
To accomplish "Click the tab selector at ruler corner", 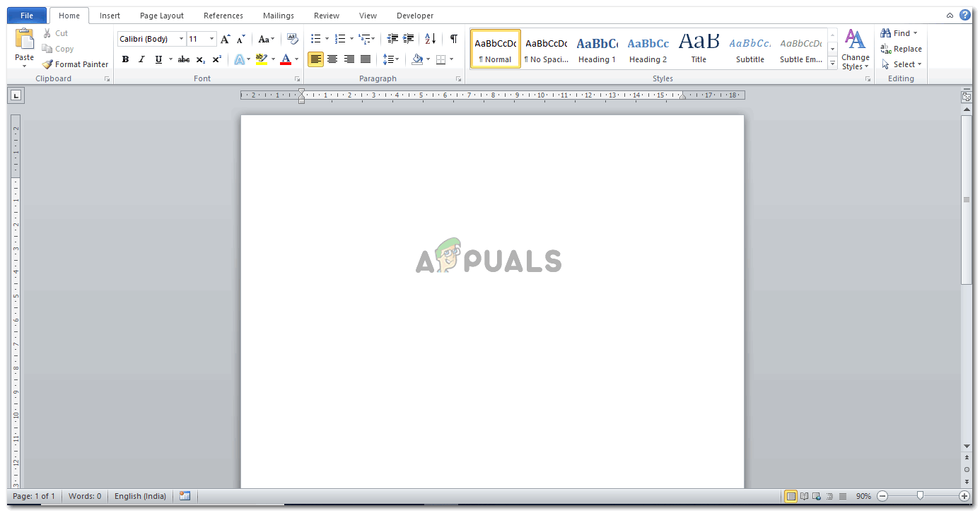I will [16, 95].
